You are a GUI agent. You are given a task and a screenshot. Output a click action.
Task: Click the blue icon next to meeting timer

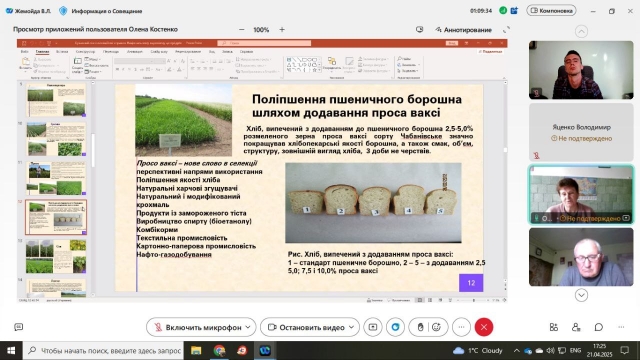pos(514,11)
